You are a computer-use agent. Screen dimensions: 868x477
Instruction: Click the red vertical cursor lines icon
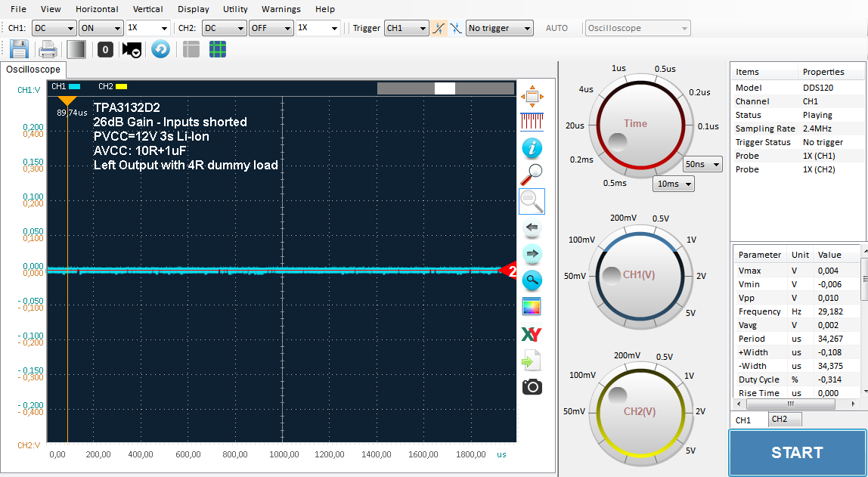pos(532,122)
